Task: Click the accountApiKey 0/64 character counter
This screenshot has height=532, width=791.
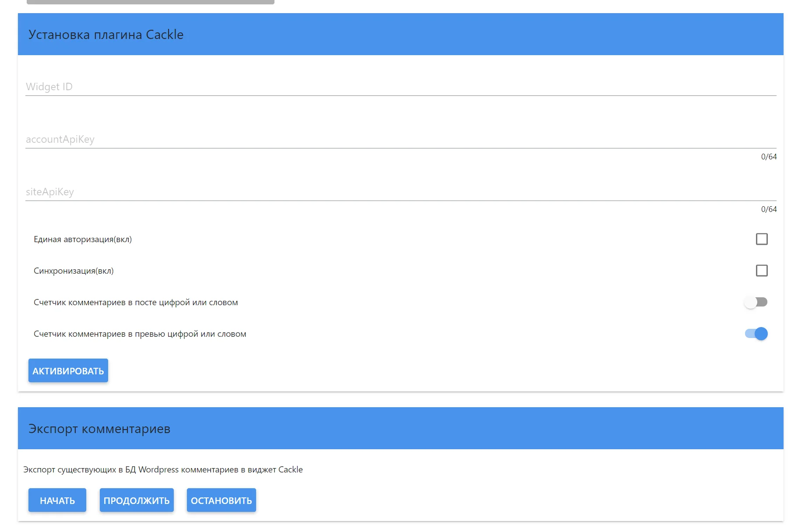Action: (x=769, y=157)
